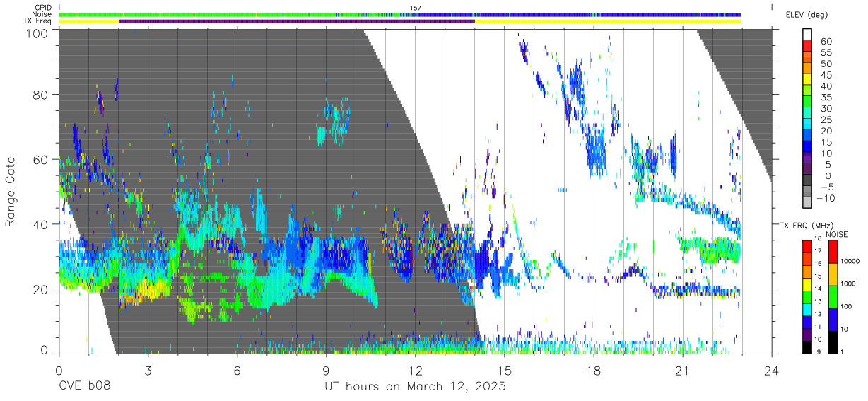Click the 10000 label in NOISE legend
This screenshot has height=401, width=868.
tap(849, 262)
